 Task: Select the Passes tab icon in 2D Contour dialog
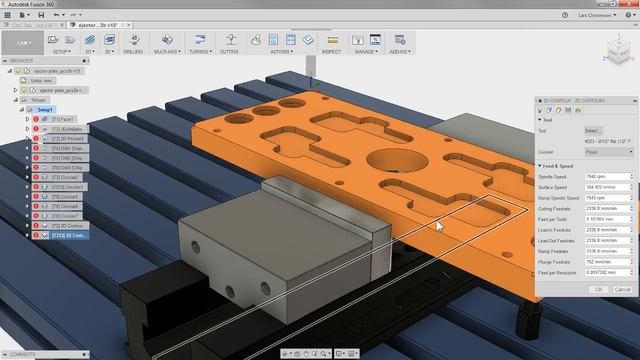coord(568,110)
